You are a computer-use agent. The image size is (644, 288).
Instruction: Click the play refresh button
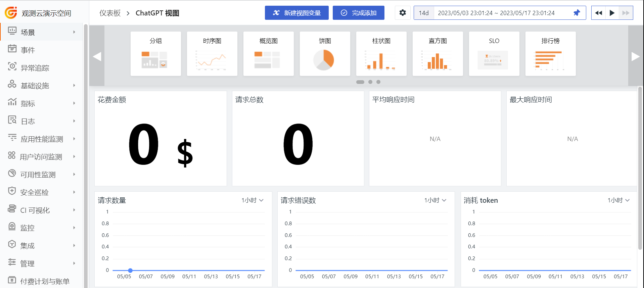612,13
